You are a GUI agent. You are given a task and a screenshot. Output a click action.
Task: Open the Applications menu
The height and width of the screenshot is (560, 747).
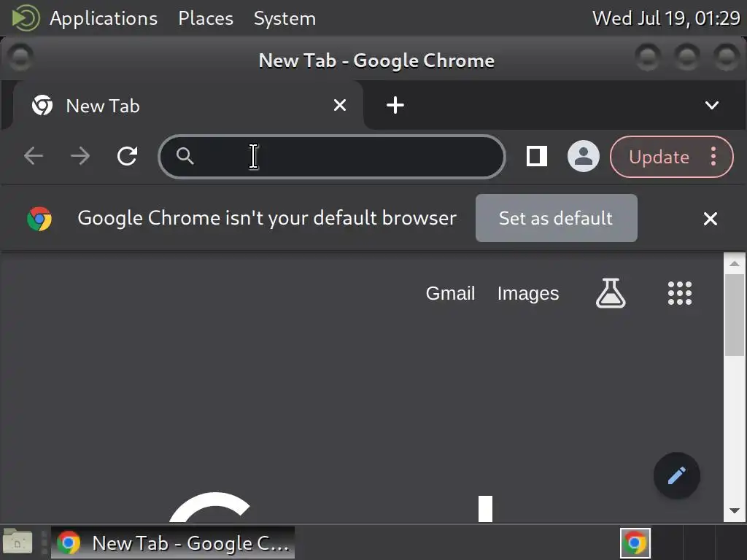click(104, 18)
